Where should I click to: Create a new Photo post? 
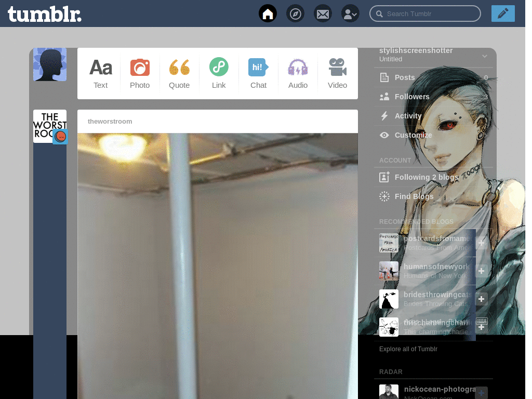[x=140, y=74]
